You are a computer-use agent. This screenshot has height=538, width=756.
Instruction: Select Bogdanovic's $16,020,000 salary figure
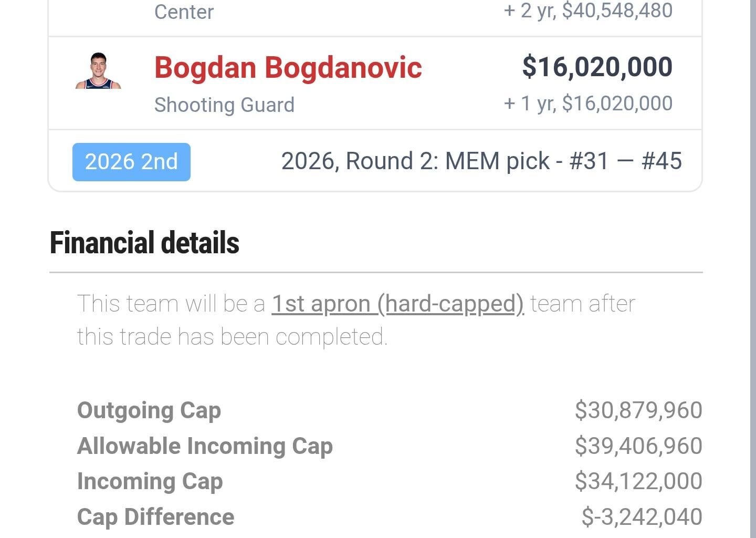596,67
